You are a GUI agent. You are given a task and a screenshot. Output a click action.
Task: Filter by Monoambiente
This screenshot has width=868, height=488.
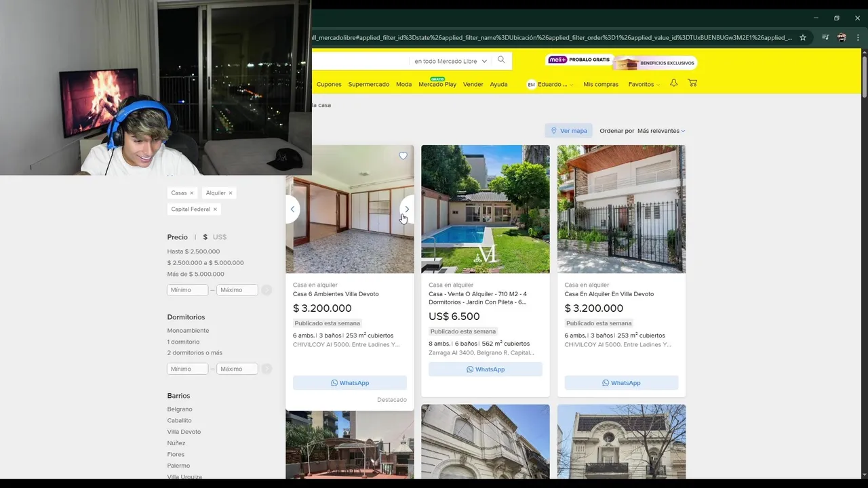pos(188,331)
